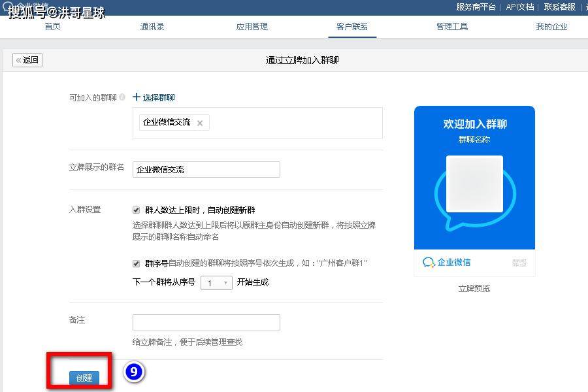Click the blue number 9 step marker
This screenshot has height=392, width=588.
(x=134, y=372)
